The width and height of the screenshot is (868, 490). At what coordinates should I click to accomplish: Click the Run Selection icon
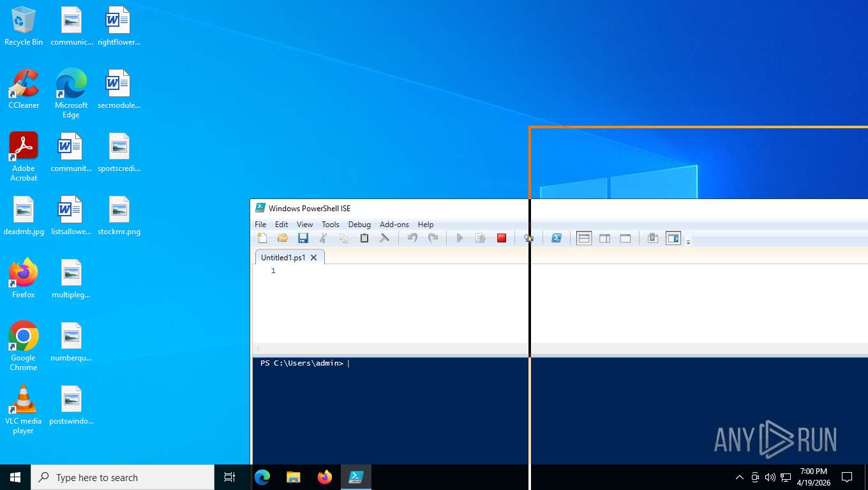pyautogui.click(x=481, y=238)
